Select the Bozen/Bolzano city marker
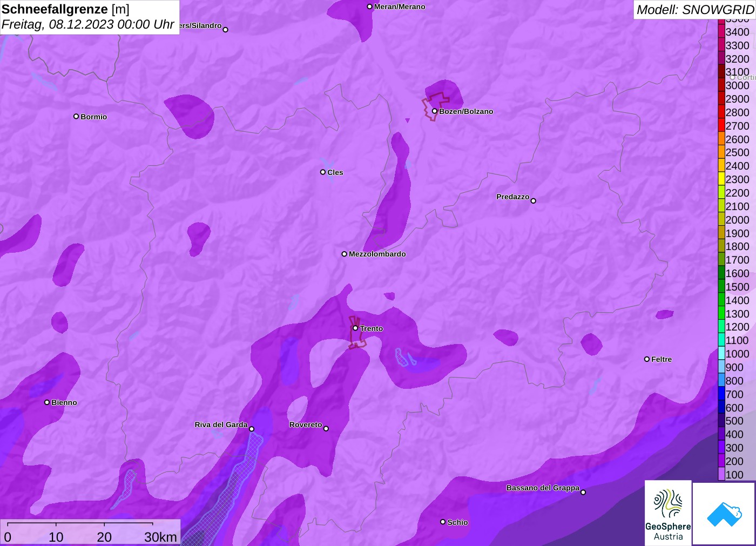Viewport: 756px width, 546px height. pos(434,111)
